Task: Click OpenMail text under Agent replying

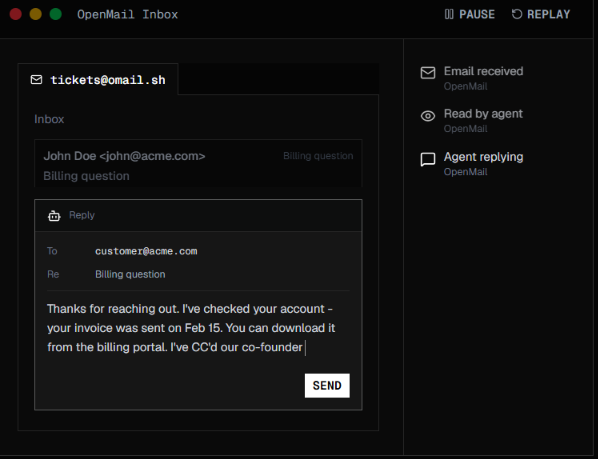Action: click(465, 172)
